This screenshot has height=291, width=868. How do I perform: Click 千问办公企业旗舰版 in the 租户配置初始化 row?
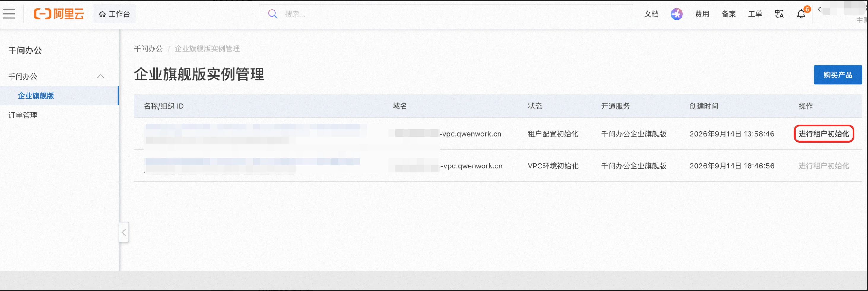tap(633, 134)
